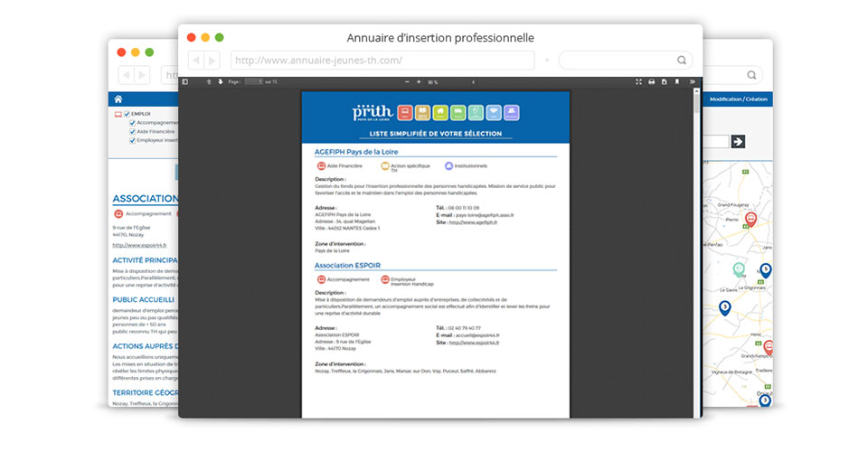Uncheck the EMPLOI checkbox in left window
This screenshot has width=868, height=452.
(x=127, y=114)
